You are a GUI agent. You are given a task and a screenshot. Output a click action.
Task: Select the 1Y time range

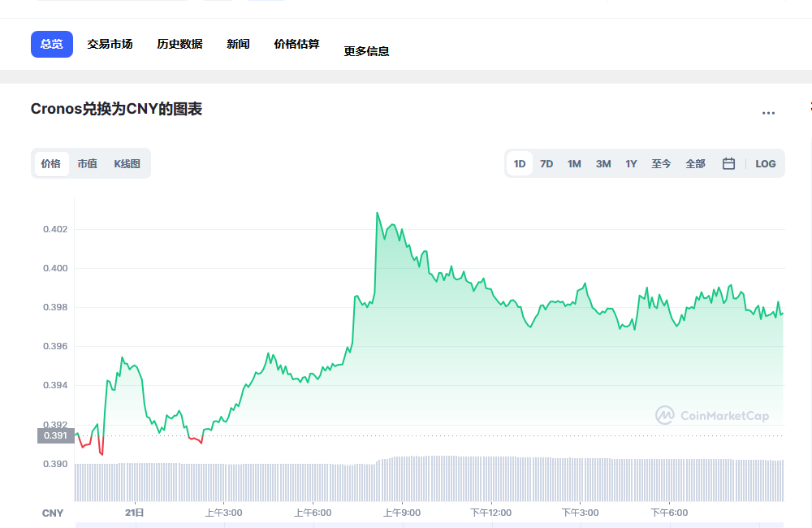pyautogui.click(x=630, y=163)
